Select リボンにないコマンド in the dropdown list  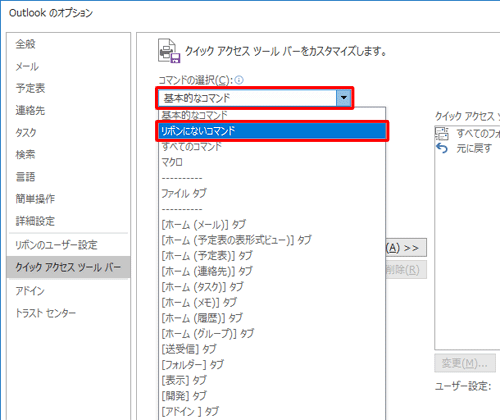[x=272, y=131]
